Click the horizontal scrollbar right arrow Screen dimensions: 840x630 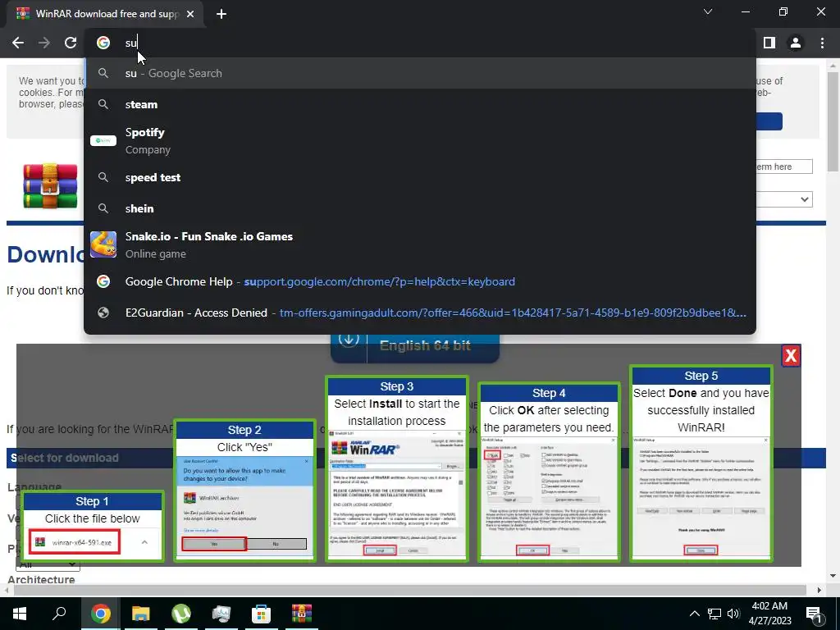click(819, 590)
